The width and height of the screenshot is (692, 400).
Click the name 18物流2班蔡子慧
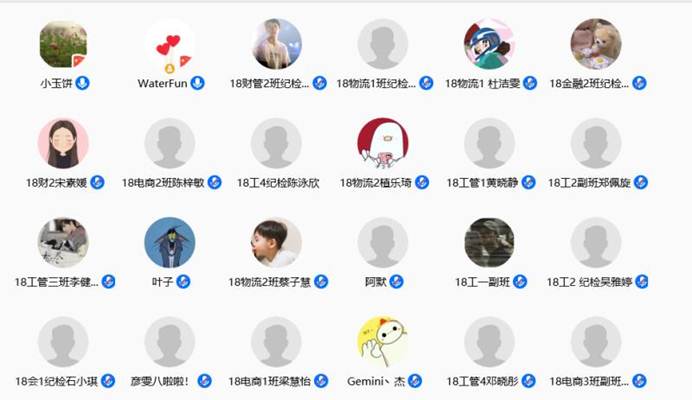pos(269,282)
